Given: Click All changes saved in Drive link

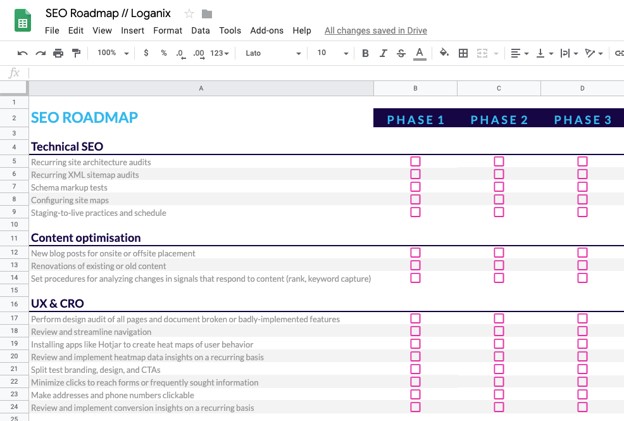Looking at the screenshot, I should tap(376, 31).
